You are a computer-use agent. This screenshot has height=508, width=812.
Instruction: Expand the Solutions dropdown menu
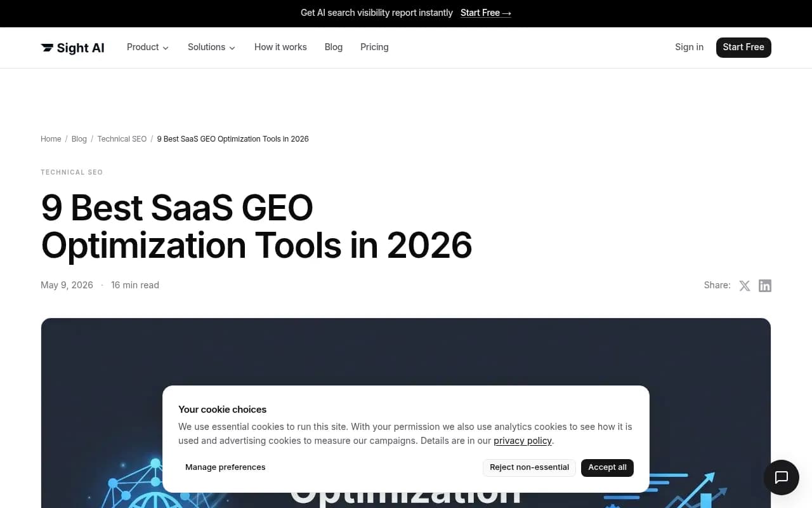coord(212,47)
